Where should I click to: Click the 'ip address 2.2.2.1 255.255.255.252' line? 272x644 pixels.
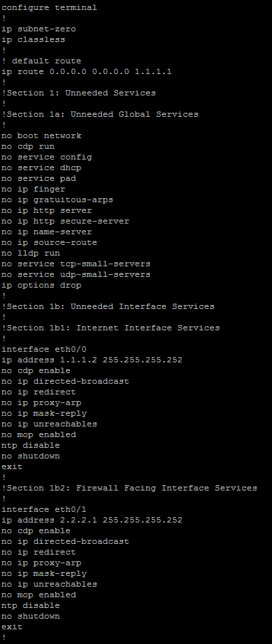coord(92,520)
